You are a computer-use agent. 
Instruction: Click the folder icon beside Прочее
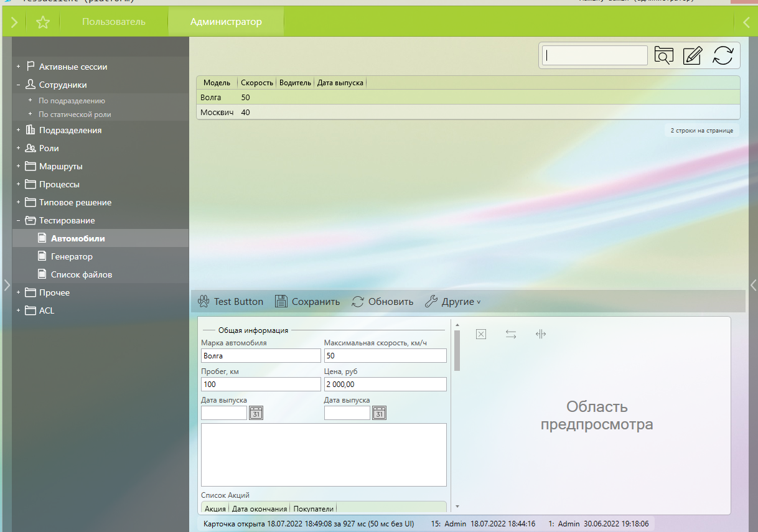point(30,292)
